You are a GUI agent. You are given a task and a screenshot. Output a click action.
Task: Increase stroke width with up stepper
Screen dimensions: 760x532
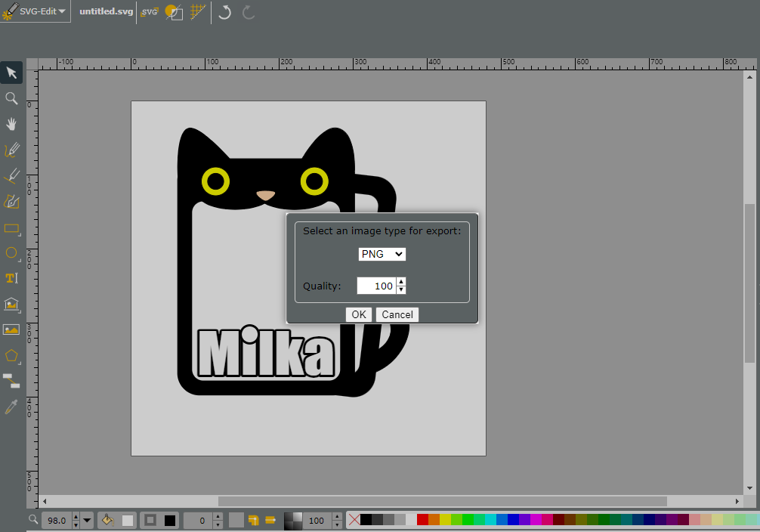pyautogui.click(x=218, y=516)
